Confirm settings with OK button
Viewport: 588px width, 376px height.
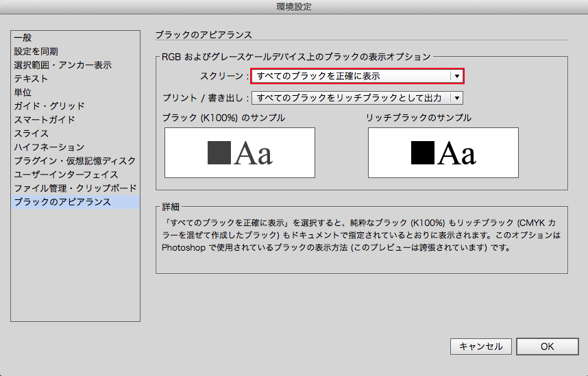[x=547, y=347]
